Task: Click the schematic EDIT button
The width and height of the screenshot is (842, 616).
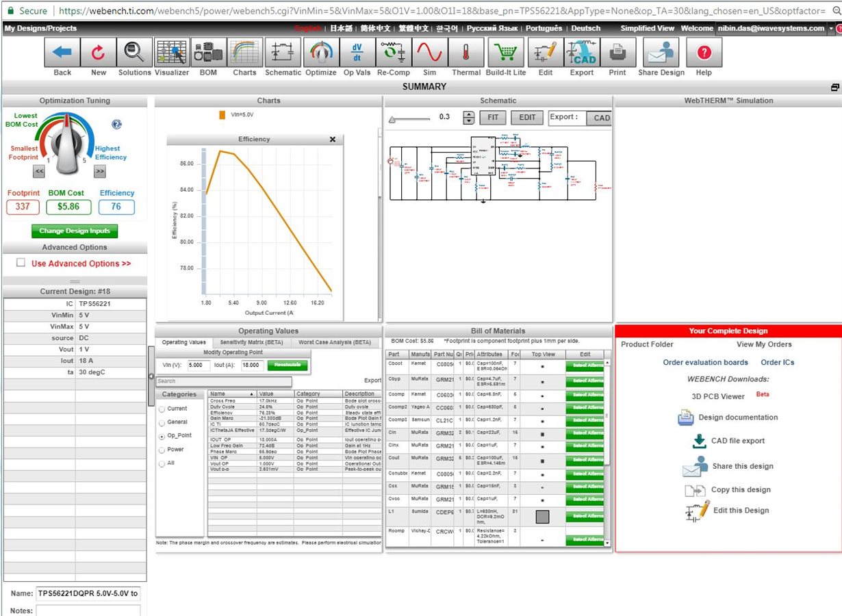Action: 527,117
